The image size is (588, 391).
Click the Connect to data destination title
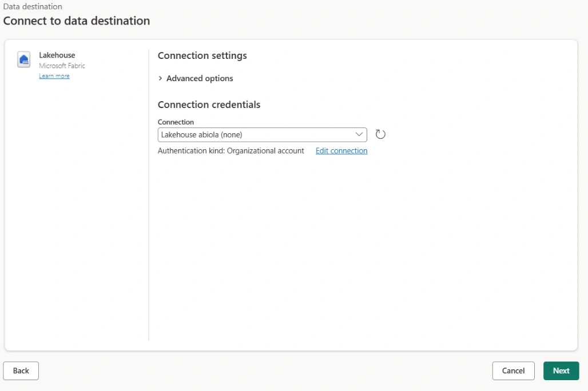77,21
